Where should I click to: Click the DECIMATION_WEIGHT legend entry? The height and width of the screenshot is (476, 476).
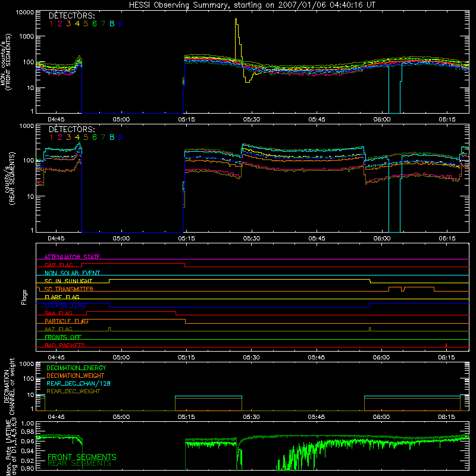tap(76, 376)
